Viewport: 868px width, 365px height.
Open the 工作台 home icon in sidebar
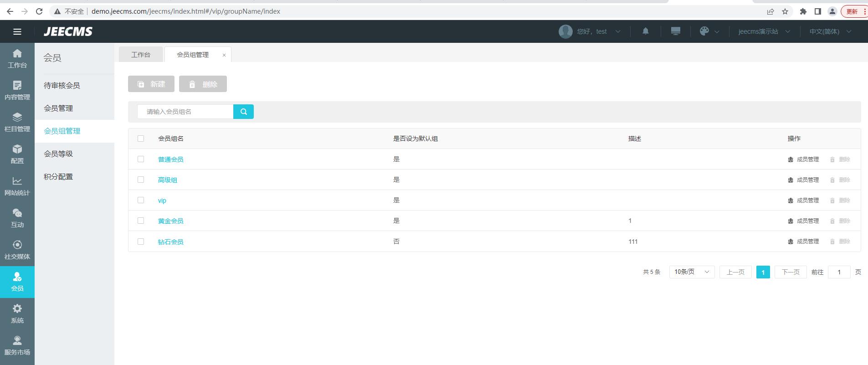pyautogui.click(x=17, y=59)
